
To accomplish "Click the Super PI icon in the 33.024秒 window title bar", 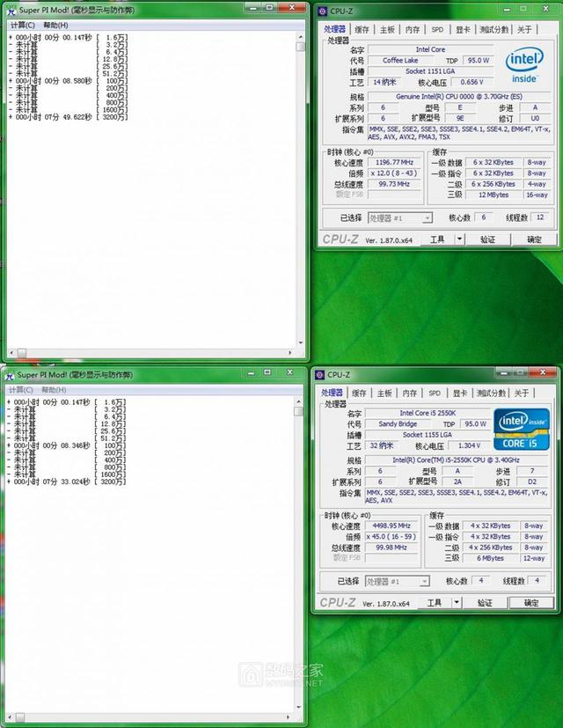I will (10, 375).
